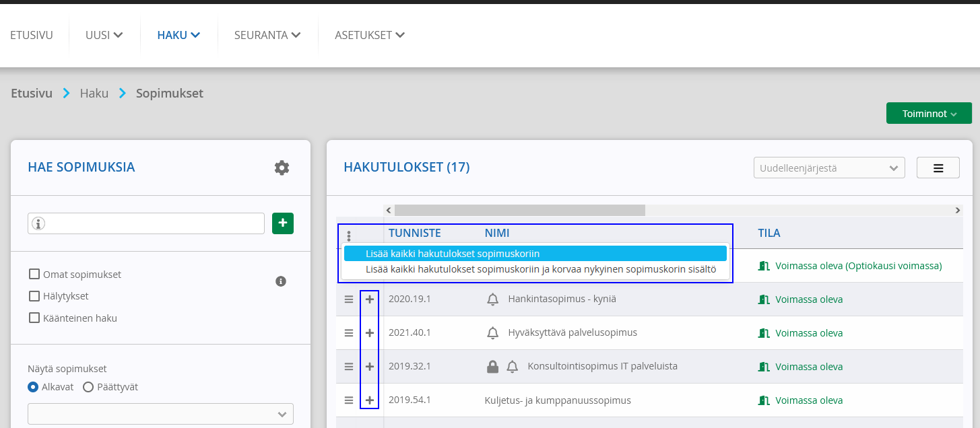This screenshot has width=980, height=428.
Task: Click the green plus button beside search field
Action: [283, 223]
